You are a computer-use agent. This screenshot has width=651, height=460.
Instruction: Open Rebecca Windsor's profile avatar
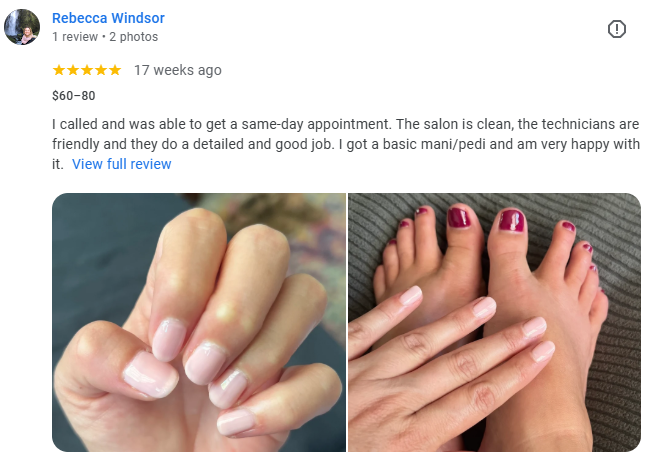pos(22,27)
